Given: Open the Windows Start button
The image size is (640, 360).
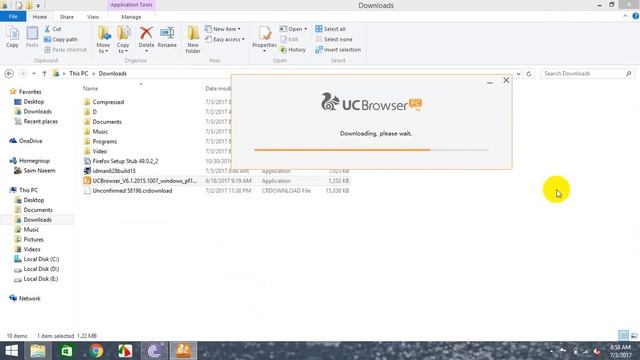Looking at the screenshot, I should pyautogui.click(x=11, y=351).
